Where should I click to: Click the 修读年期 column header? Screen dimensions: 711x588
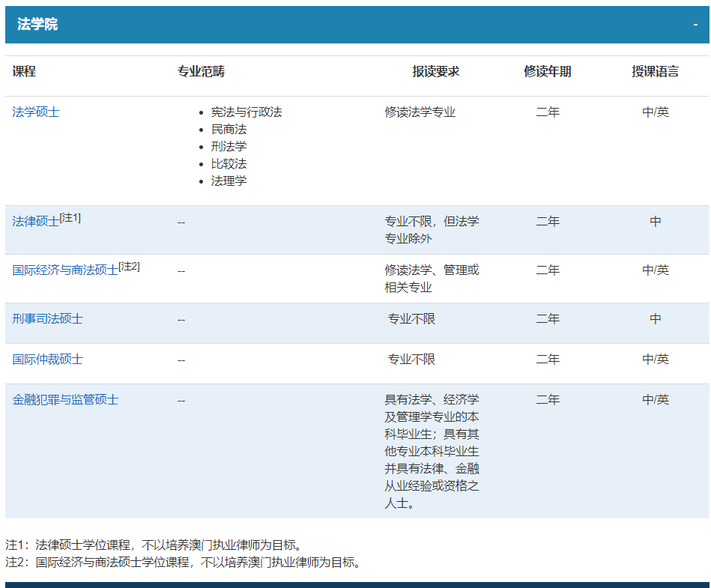(x=547, y=72)
